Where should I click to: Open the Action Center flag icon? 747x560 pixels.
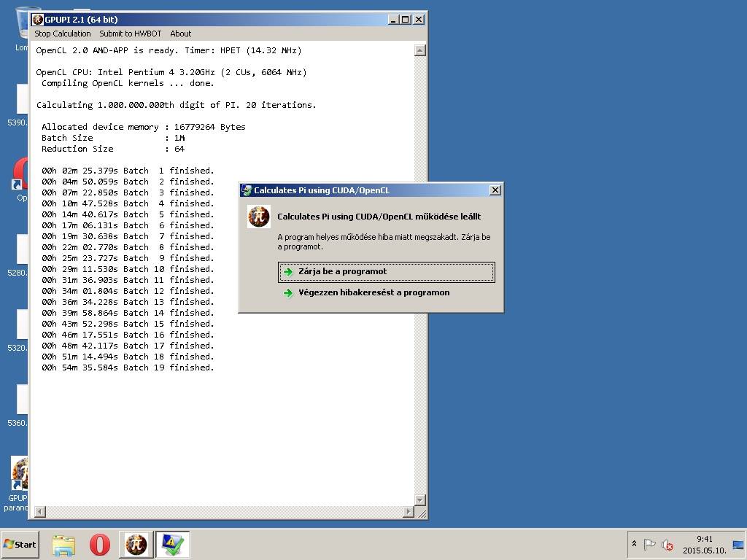click(649, 544)
